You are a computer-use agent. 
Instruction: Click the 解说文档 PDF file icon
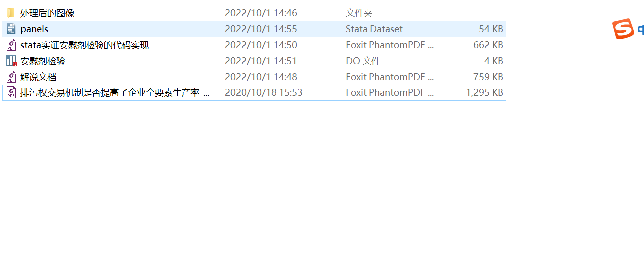point(11,77)
